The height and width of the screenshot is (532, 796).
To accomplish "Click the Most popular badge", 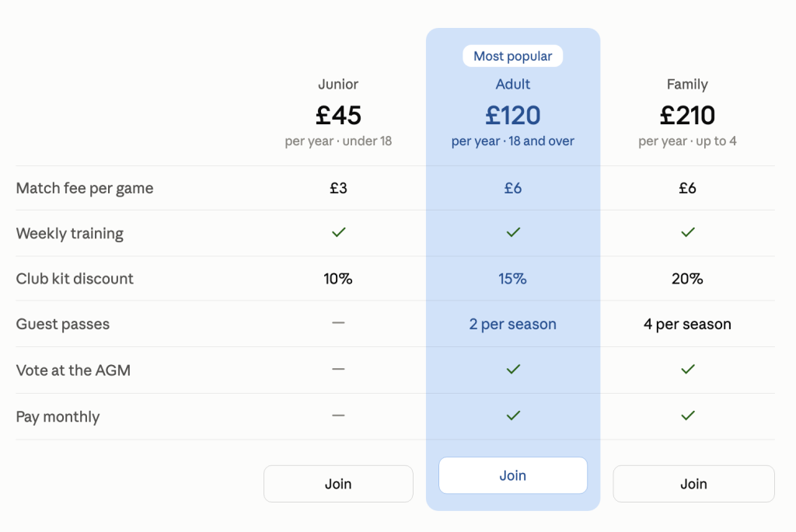I will coord(513,56).
